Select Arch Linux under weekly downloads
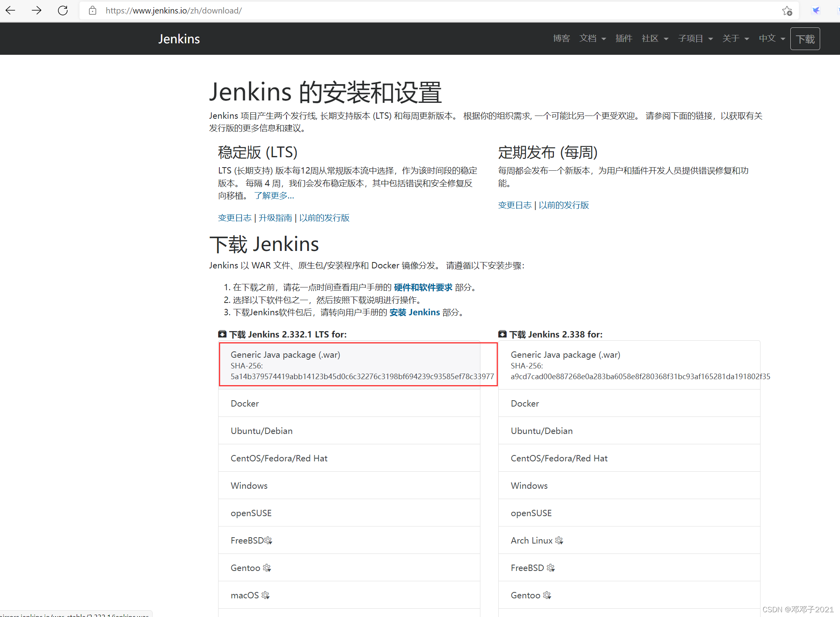 click(629, 540)
